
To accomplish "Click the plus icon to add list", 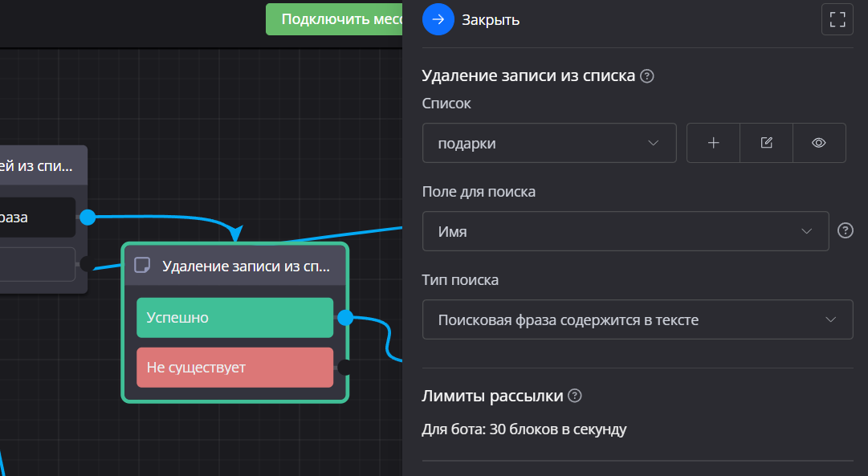I will pos(713,143).
